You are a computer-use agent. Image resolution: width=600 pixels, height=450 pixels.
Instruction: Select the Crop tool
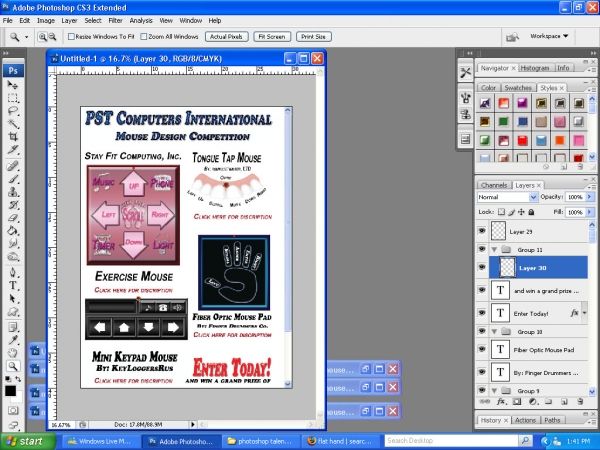13,137
